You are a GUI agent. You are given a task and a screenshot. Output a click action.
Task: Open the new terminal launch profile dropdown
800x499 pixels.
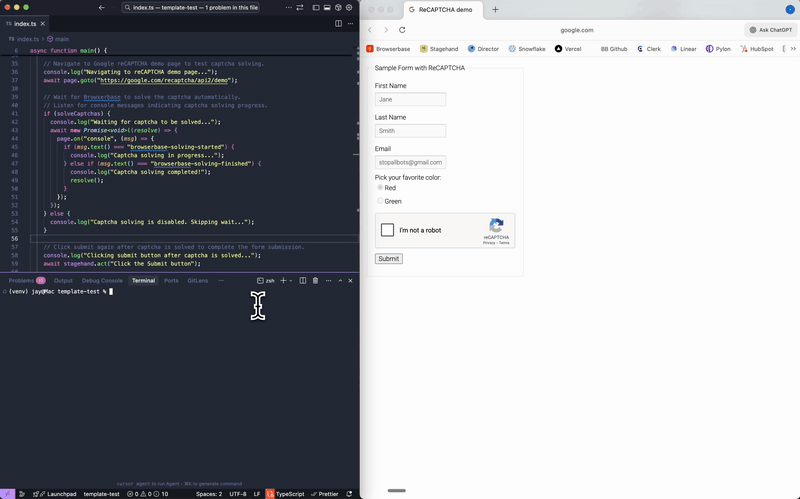point(292,281)
